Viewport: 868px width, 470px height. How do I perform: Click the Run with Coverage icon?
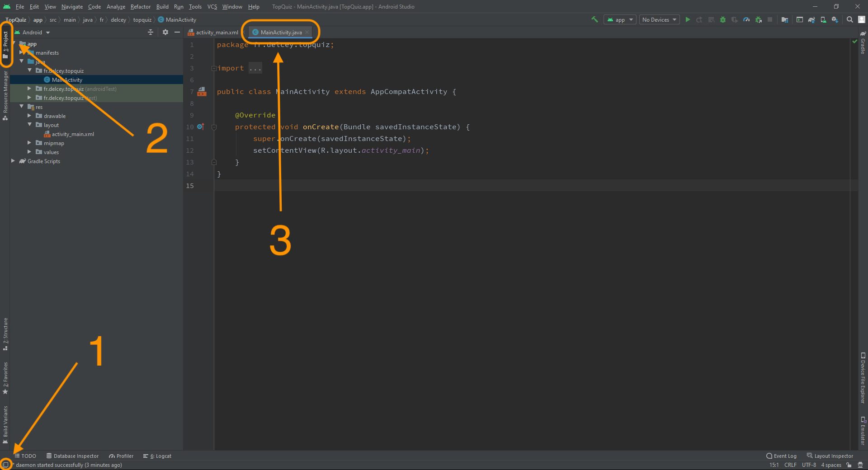click(735, 19)
